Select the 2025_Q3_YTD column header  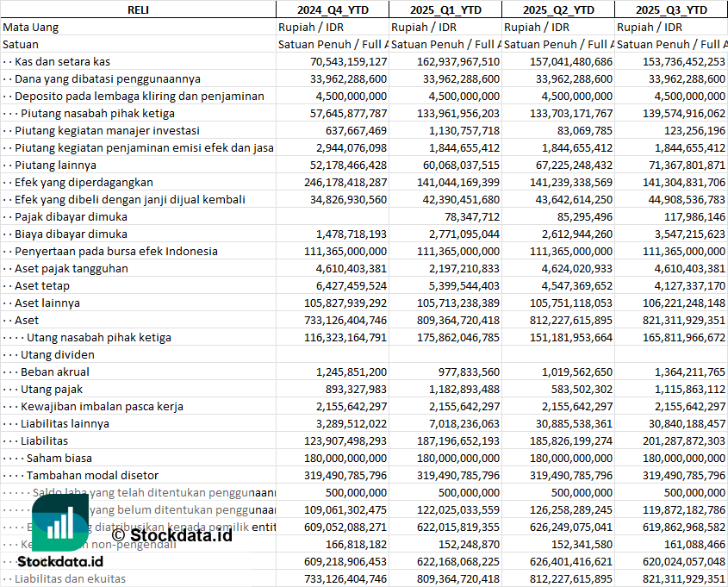pyautogui.click(x=671, y=9)
